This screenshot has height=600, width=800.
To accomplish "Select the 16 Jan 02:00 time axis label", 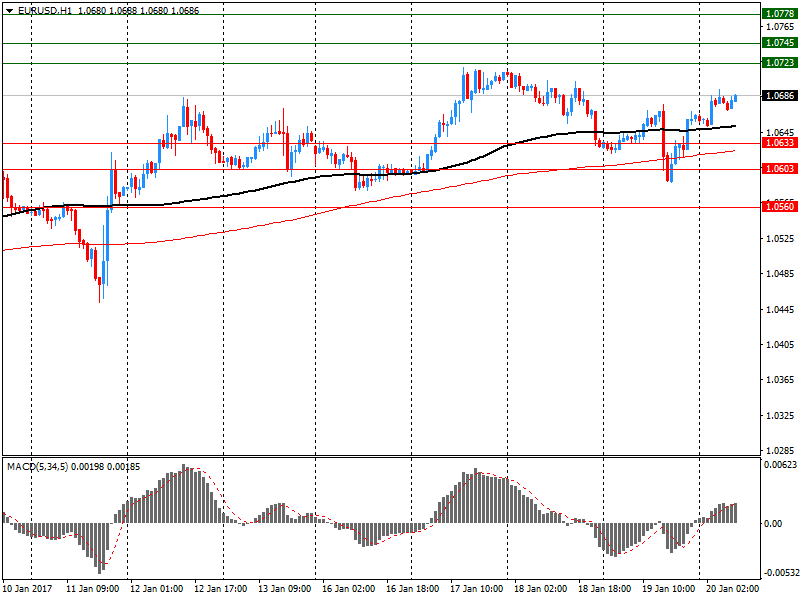I will click(348, 589).
